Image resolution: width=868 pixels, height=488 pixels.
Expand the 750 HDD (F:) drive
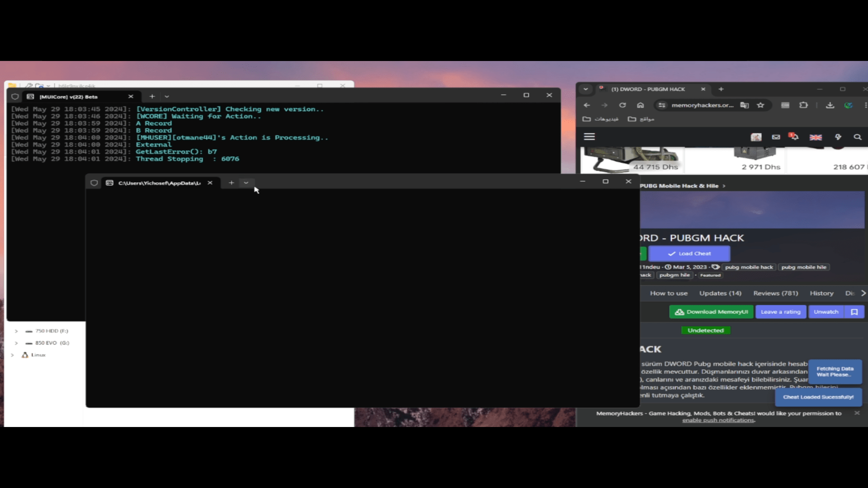16,331
